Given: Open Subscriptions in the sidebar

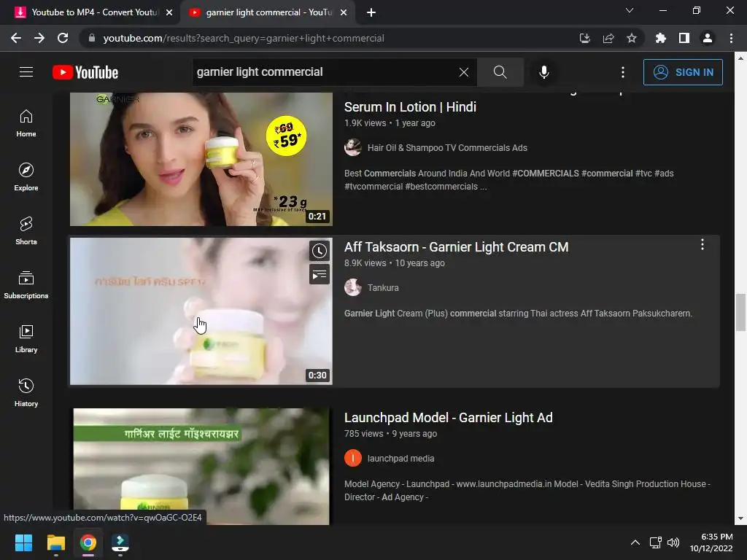Looking at the screenshot, I should tap(26, 285).
